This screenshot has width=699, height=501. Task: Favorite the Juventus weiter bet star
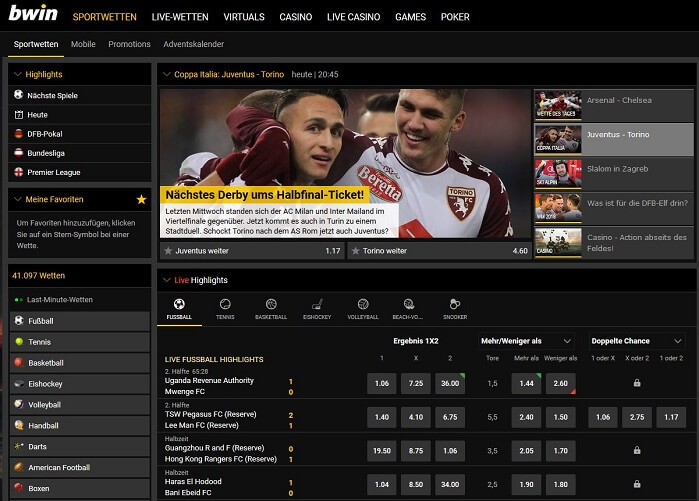tap(168, 250)
